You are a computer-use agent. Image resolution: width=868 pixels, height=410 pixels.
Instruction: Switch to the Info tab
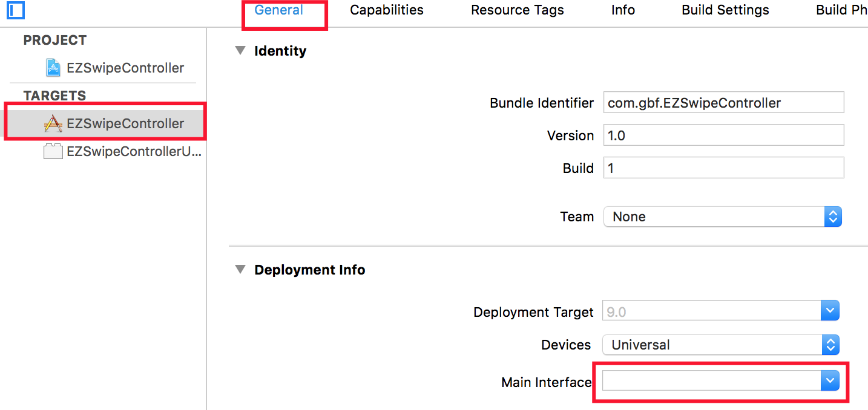click(x=623, y=10)
